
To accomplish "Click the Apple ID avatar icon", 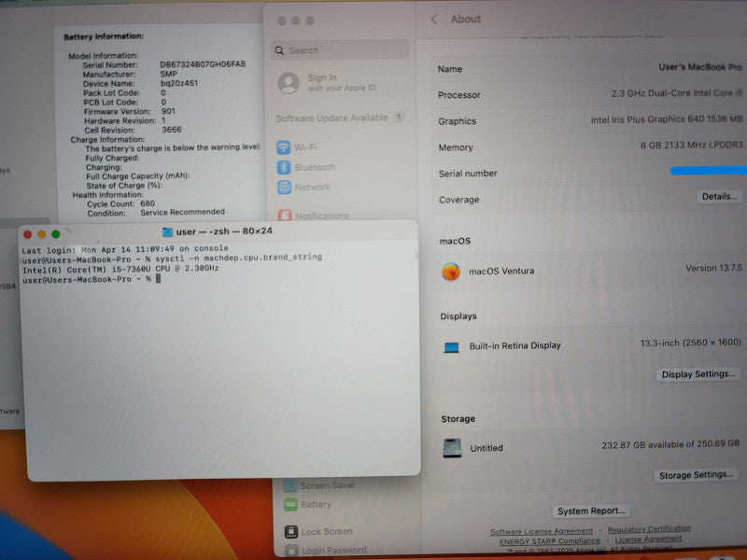I will [x=289, y=83].
